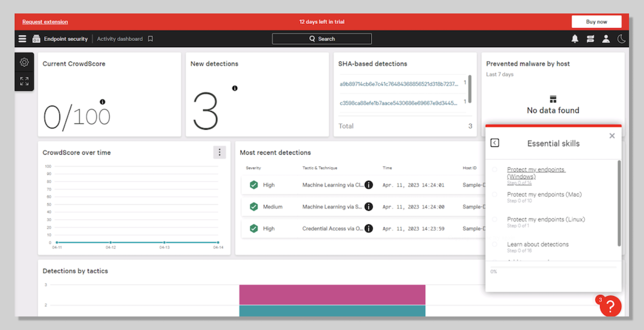Sort detections by Host ID column
Viewport: 644px width, 330px height.
point(470,168)
